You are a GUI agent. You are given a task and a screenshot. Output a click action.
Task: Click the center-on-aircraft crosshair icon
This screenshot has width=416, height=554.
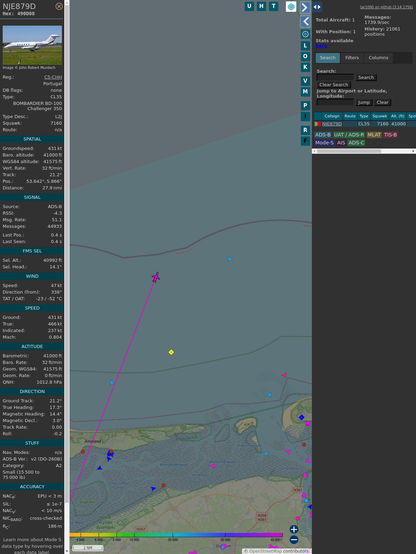click(x=305, y=34)
